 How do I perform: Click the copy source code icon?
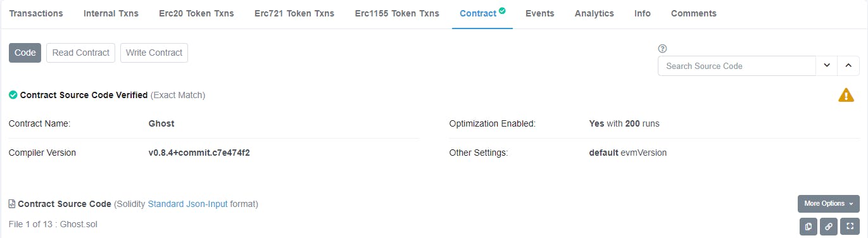(x=808, y=227)
